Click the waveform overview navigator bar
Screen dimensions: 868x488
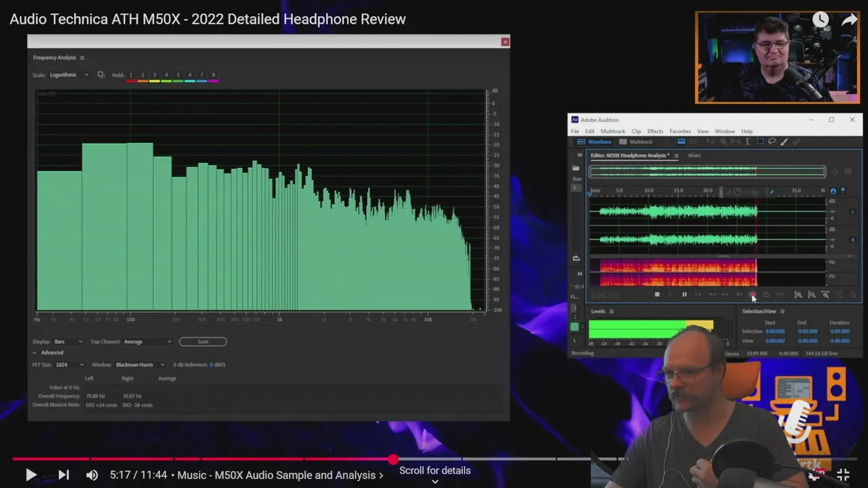[707, 171]
